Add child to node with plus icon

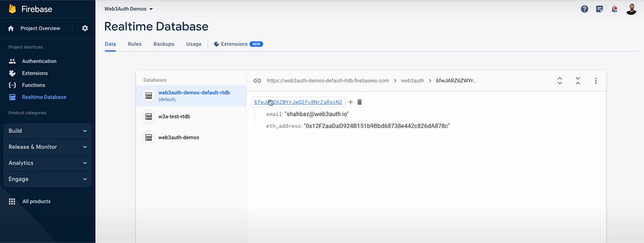[350, 102]
